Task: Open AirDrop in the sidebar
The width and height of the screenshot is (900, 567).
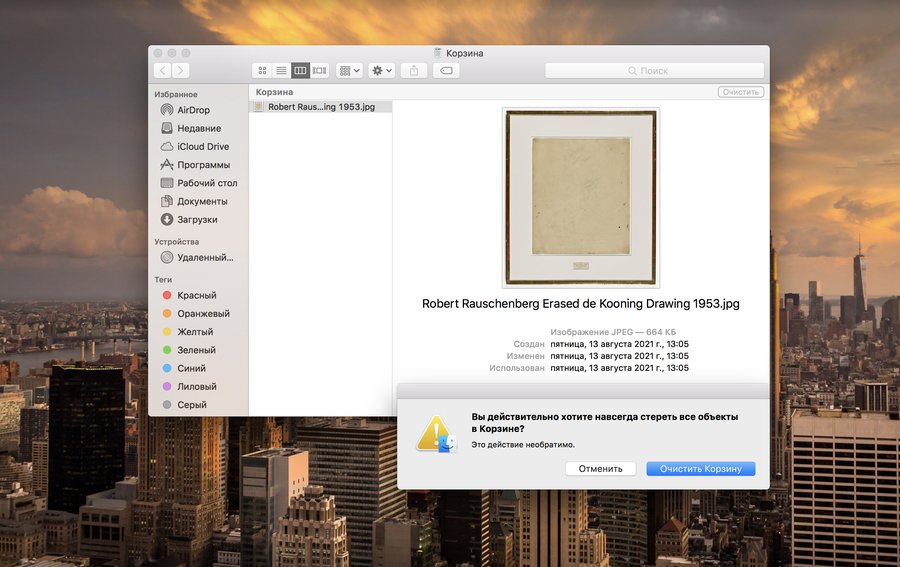Action: click(193, 110)
